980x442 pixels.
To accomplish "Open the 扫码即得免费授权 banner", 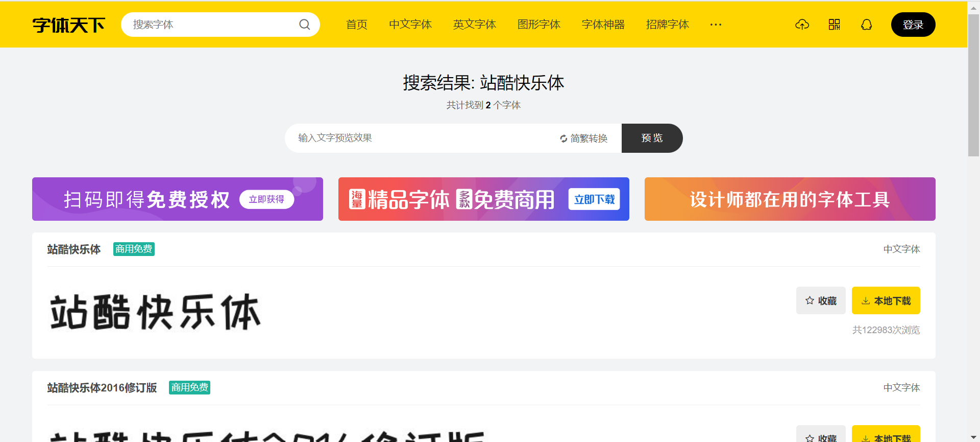I will [178, 199].
